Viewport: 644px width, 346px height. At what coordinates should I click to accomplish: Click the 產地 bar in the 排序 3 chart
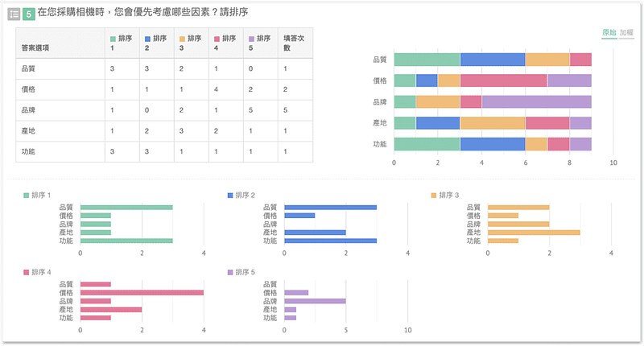[534, 233]
